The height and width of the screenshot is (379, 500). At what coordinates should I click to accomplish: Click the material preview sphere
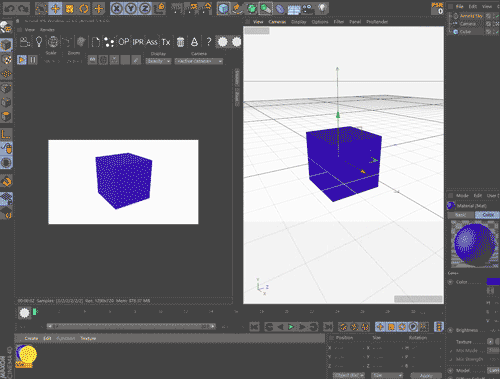475,244
